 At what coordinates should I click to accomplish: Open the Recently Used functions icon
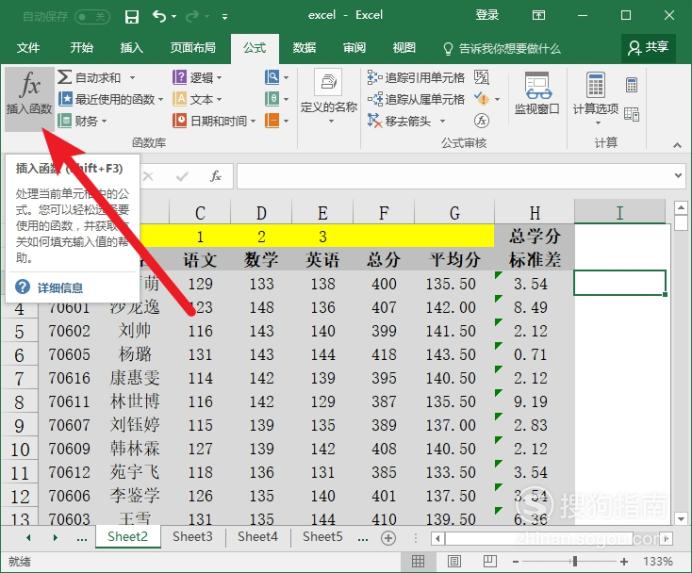coord(65,99)
